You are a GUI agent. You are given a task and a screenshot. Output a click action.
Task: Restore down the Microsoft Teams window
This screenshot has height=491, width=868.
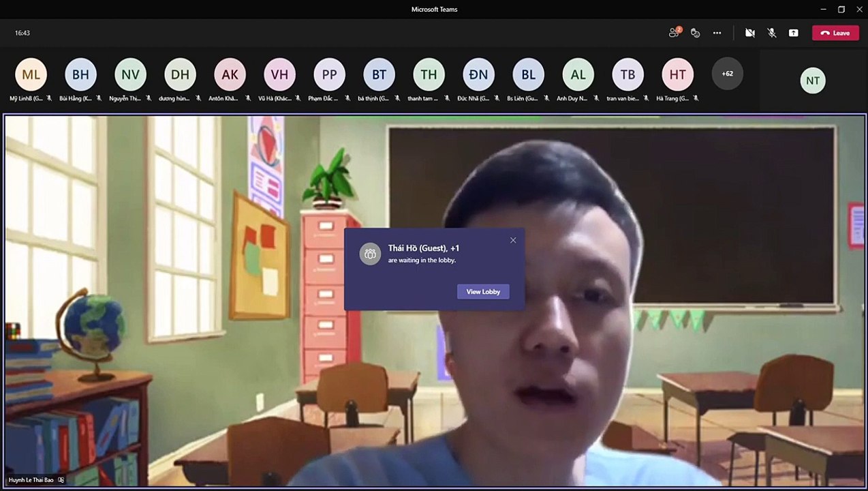[841, 9]
